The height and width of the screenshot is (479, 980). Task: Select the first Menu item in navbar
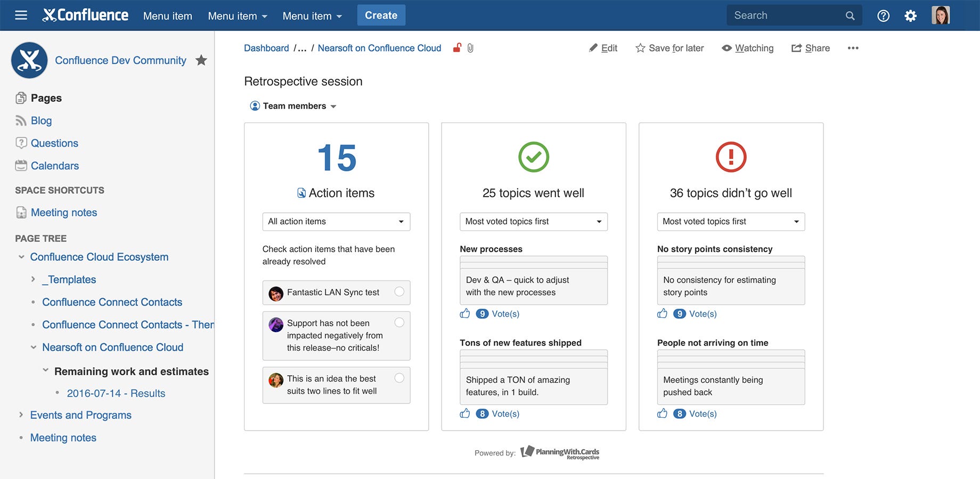coord(168,16)
